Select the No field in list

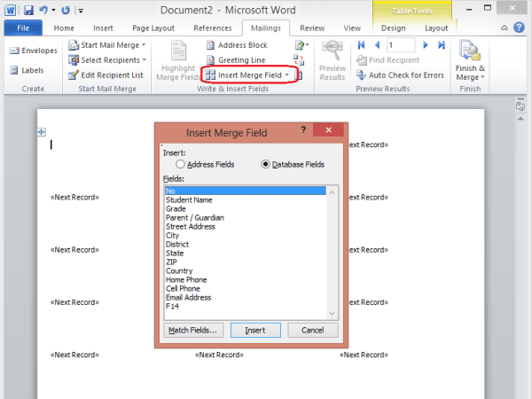pos(246,191)
